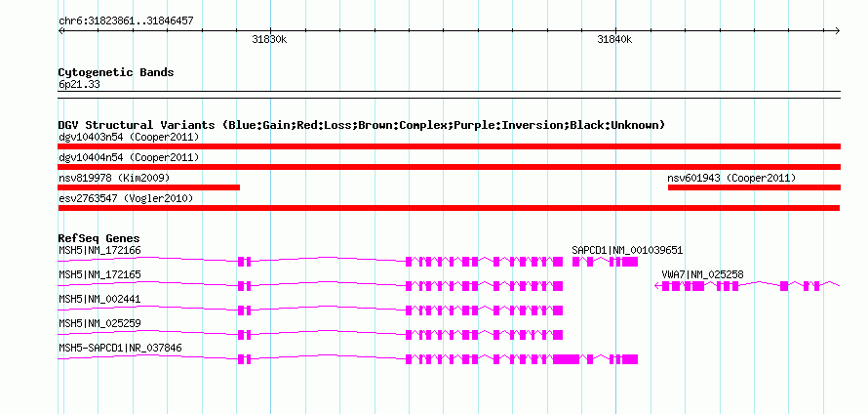Screen dimensions: 868x414
Task: Click the nsv601943 (Cooper2011) variant label
Action: coord(731,178)
